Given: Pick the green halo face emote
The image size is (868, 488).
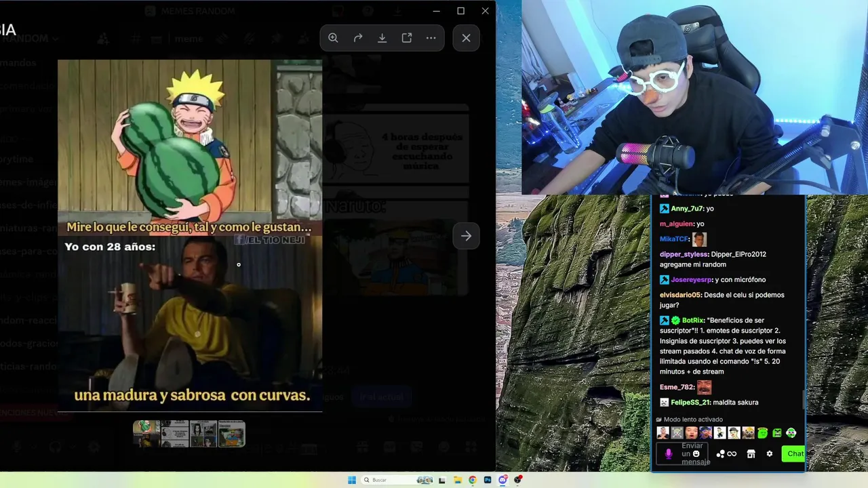Looking at the screenshot, I should (762, 432).
